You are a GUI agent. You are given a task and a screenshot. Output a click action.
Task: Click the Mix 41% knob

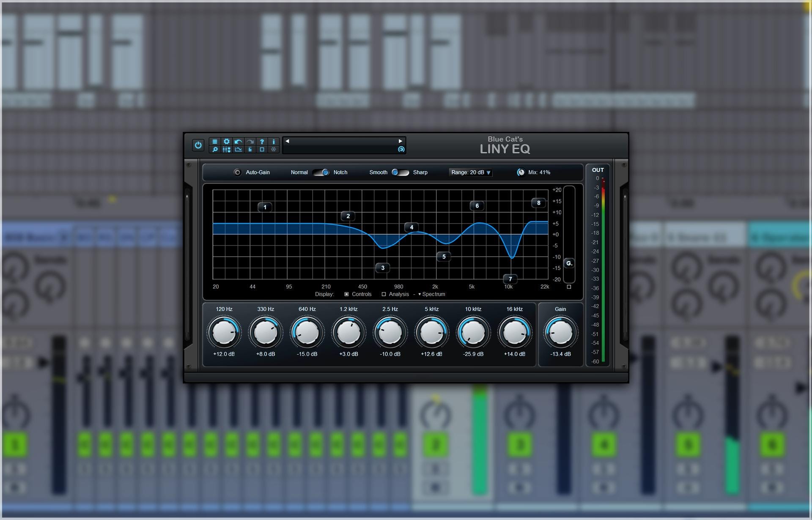pos(521,172)
